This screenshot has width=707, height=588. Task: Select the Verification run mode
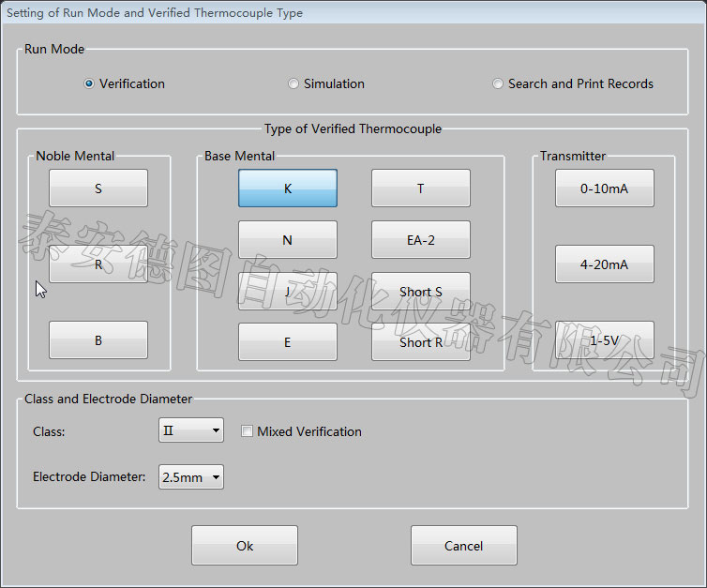pos(89,83)
